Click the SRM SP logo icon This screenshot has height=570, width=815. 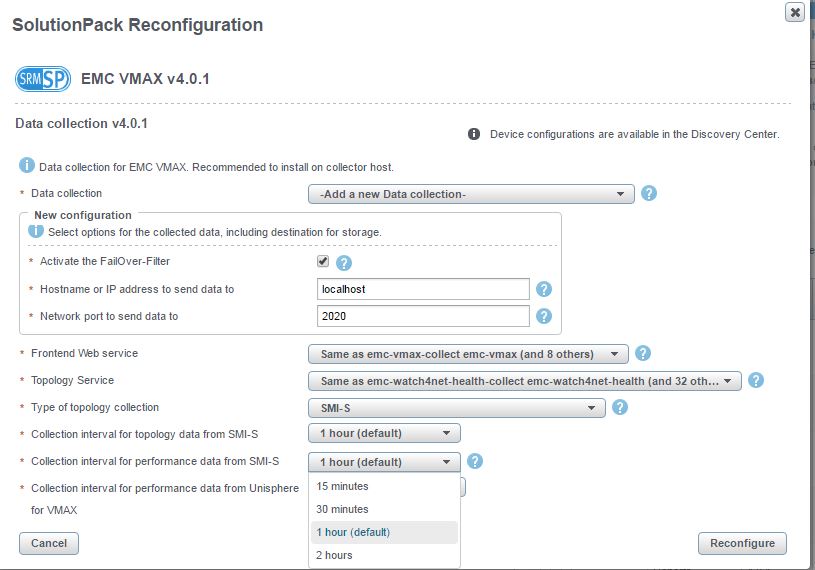43,79
